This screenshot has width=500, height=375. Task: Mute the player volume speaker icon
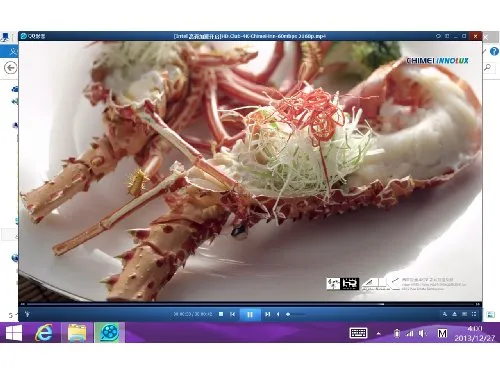tap(278, 314)
